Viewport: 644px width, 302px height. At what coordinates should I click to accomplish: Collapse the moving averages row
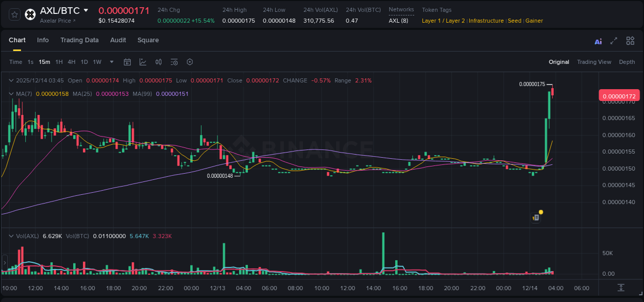(x=11, y=94)
